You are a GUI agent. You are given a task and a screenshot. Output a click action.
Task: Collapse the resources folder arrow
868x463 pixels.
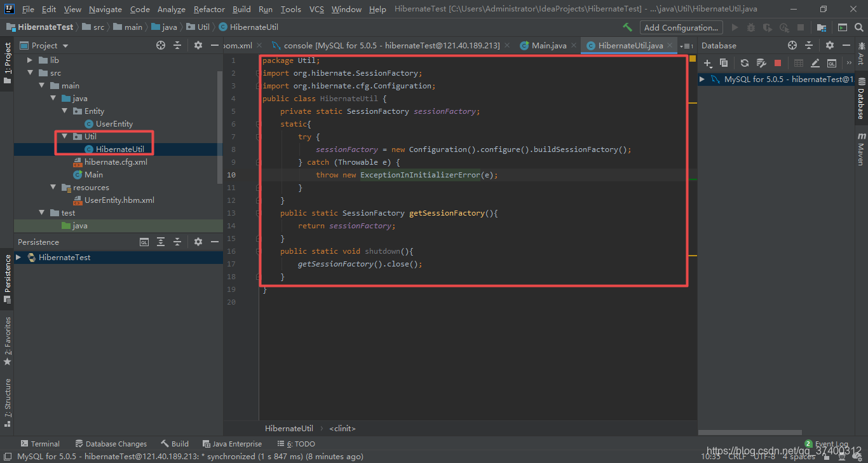(x=53, y=188)
